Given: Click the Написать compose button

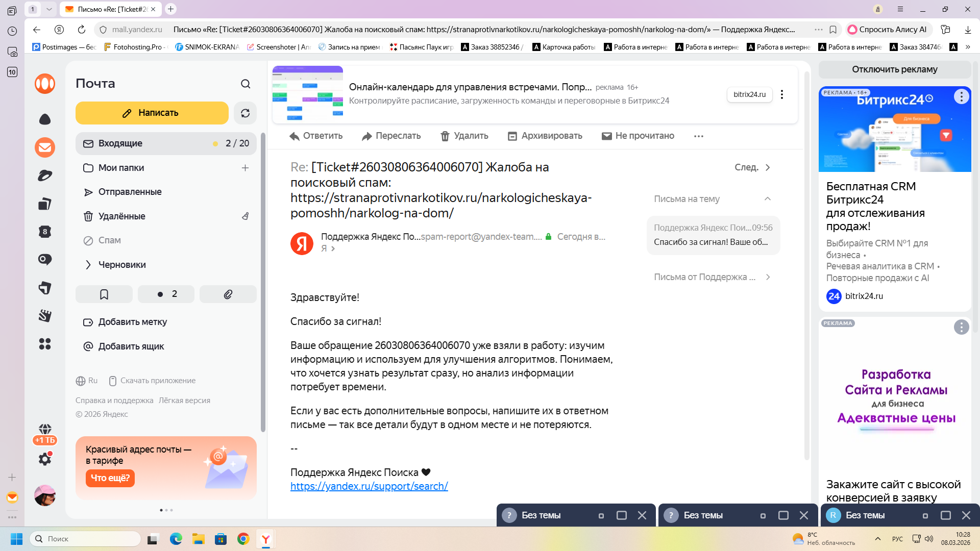Looking at the screenshot, I should point(152,113).
